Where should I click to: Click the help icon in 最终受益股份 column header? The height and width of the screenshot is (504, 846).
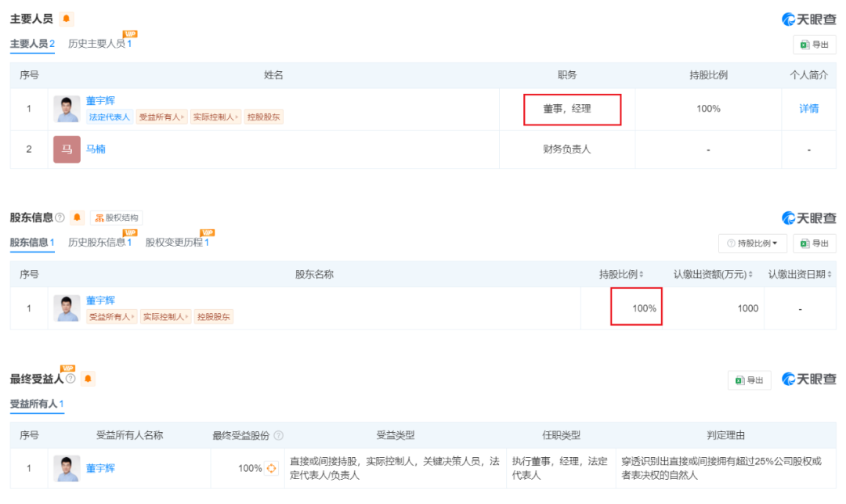pos(278,436)
